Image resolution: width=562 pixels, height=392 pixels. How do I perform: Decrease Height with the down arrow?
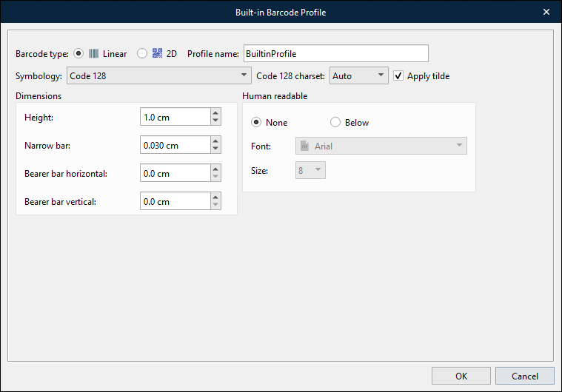pos(215,121)
